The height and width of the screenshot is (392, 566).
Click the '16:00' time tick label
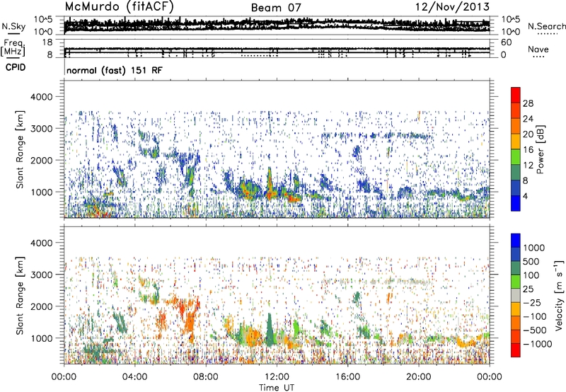coord(347,377)
